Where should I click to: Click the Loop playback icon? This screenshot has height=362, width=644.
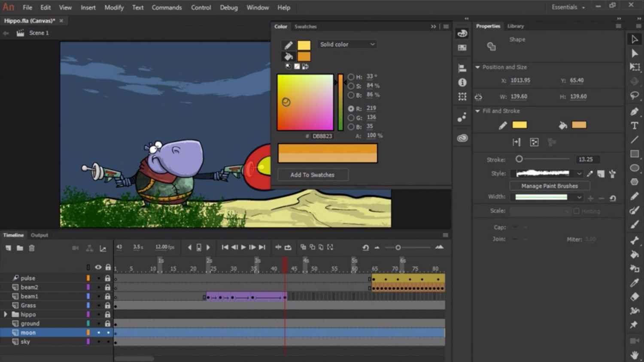(x=288, y=247)
